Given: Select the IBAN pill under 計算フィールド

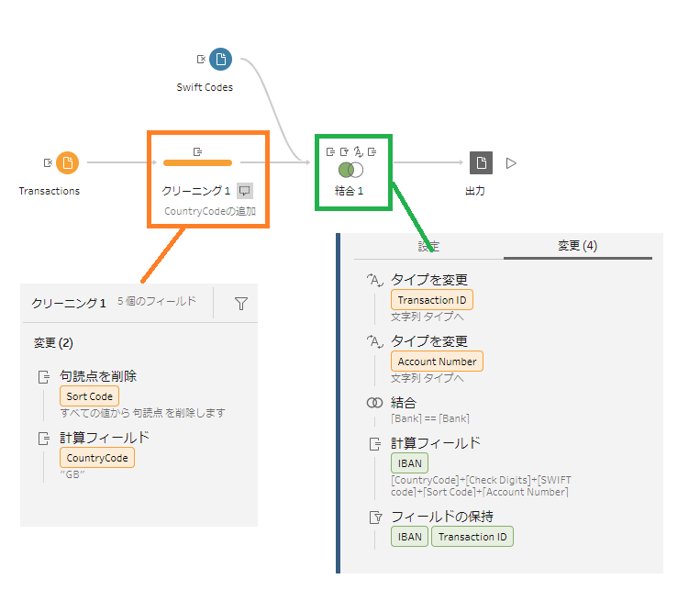Looking at the screenshot, I should [409, 463].
